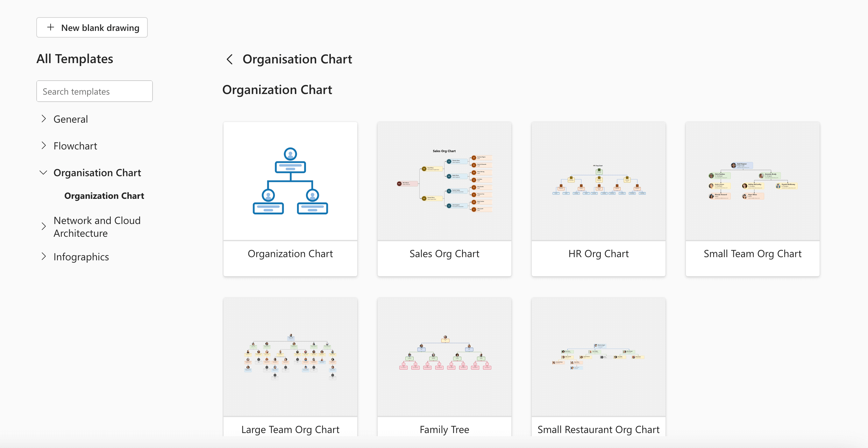Click the Search templates field

point(94,91)
